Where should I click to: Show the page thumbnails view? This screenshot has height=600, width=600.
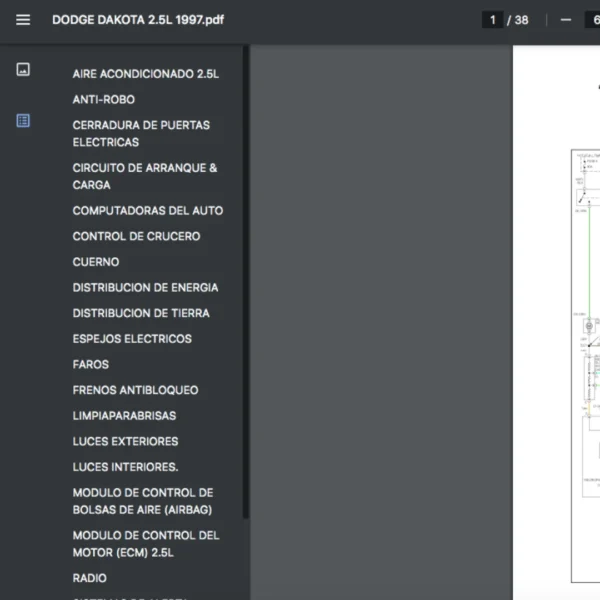pos(23,70)
